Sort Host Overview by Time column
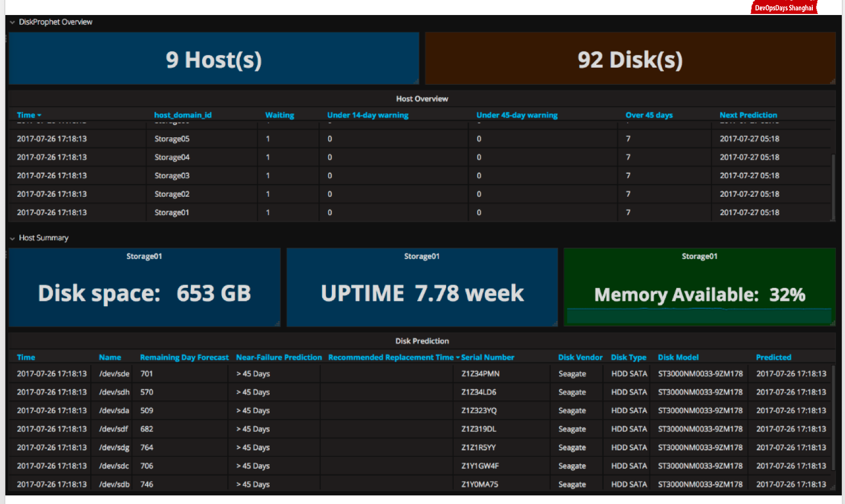 click(x=29, y=115)
